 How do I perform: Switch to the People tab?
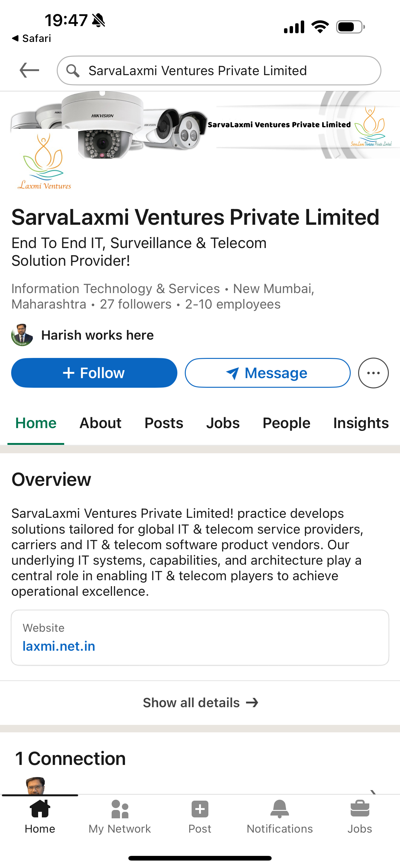tap(286, 423)
